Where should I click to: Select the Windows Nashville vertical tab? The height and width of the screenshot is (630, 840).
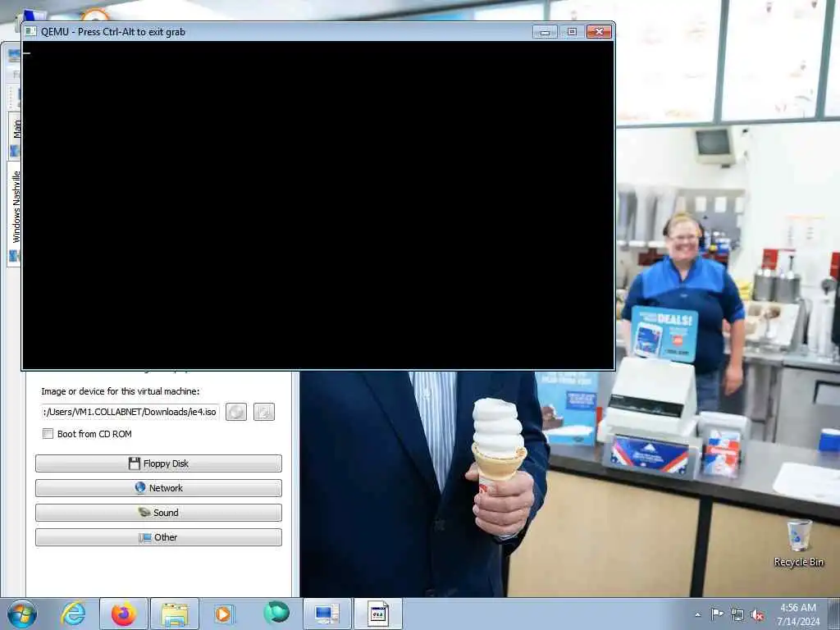click(x=15, y=213)
